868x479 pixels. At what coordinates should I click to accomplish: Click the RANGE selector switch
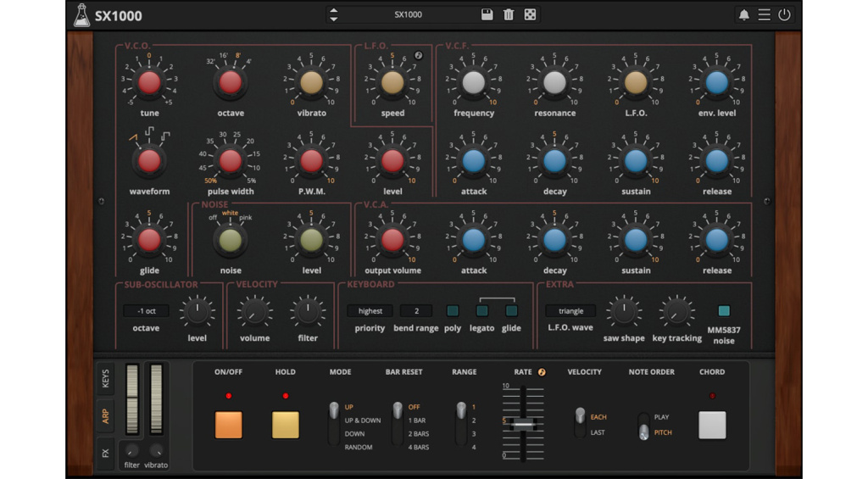point(461,424)
